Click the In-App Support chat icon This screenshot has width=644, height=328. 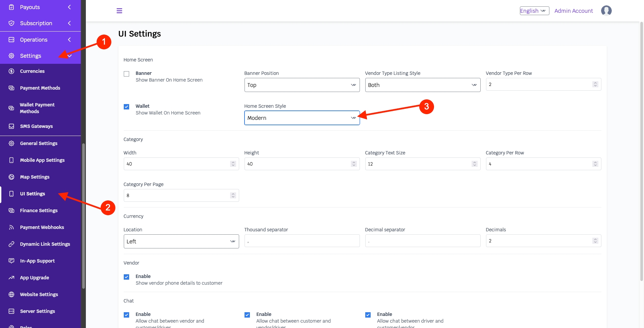(x=11, y=261)
